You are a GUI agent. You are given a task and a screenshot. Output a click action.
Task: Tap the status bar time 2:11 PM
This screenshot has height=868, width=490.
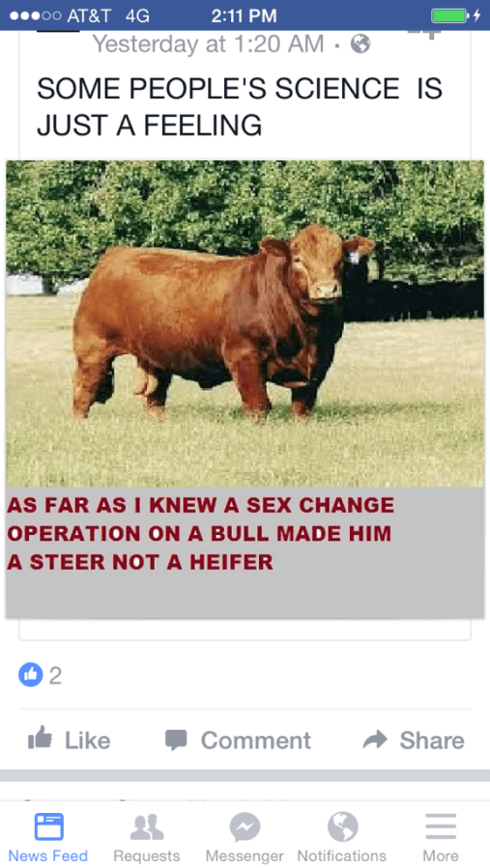pos(244,15)
